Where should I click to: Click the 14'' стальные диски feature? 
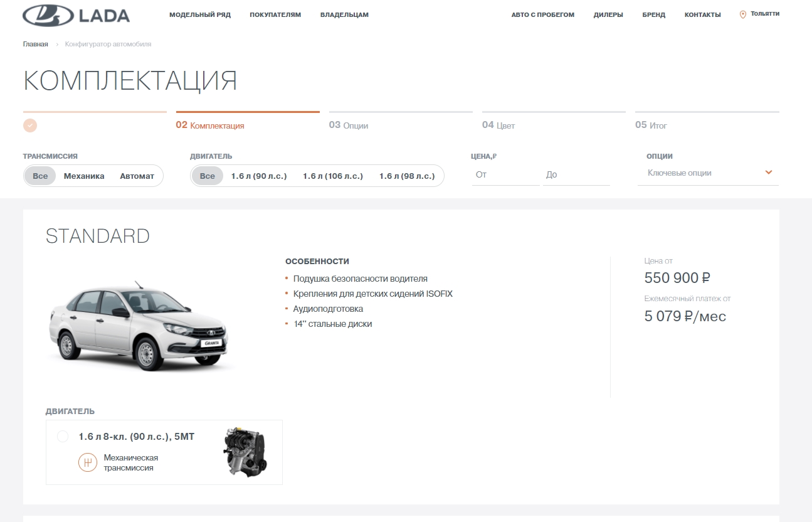coord(332,324)
